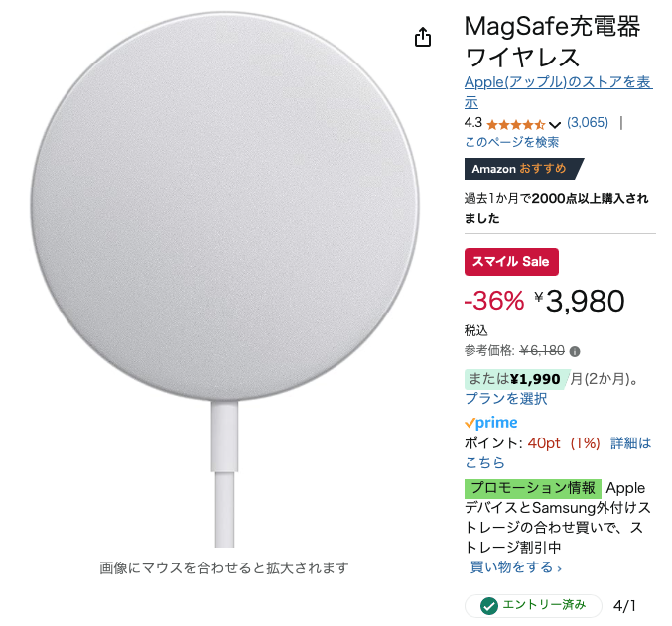Click the info icon beside 参考価格 ¥6,180
Screen dimensions: 672x626
[x=575, y=352]
